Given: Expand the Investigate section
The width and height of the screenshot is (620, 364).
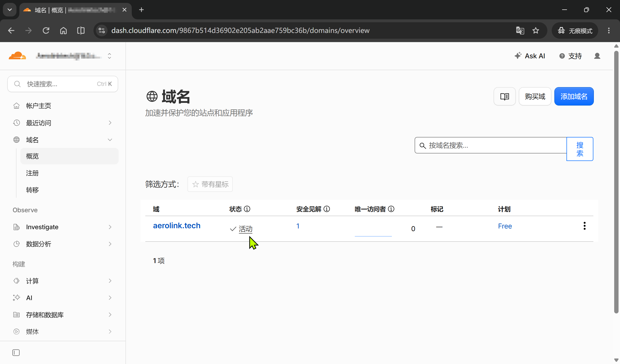Looking at the screenshot, I should pyautogui.click(x=62, y=227).
